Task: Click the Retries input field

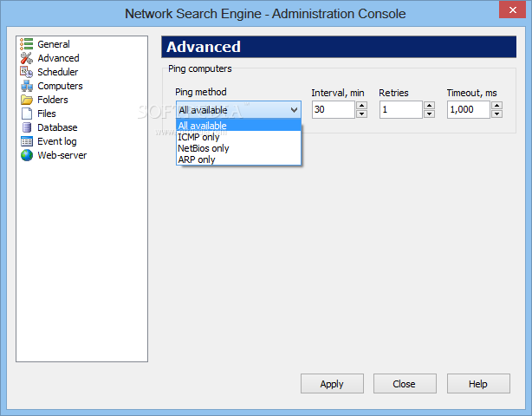Action: [400, 109]
